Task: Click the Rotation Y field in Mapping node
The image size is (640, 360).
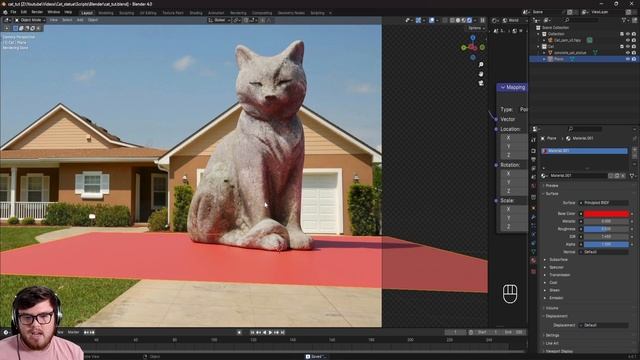Action: (514, 182)
